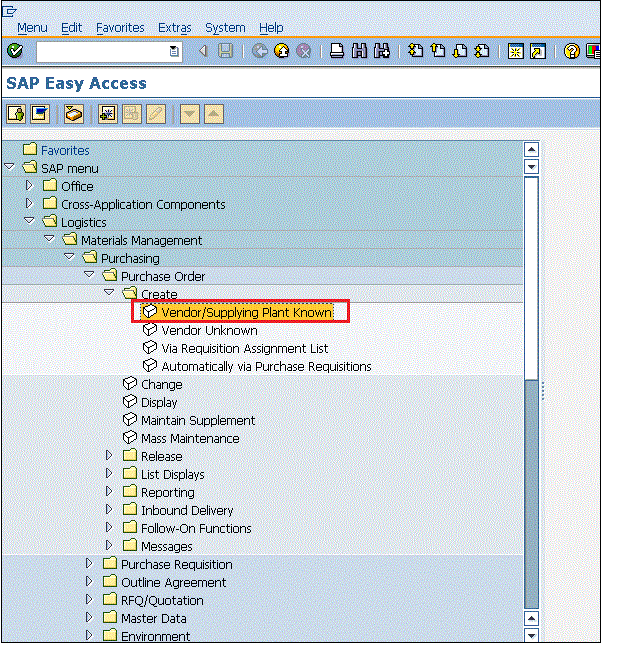Collapse the SAP menu node
This screenshot has width=628, height=649.
pyautogui.click(x=10, y=167)
